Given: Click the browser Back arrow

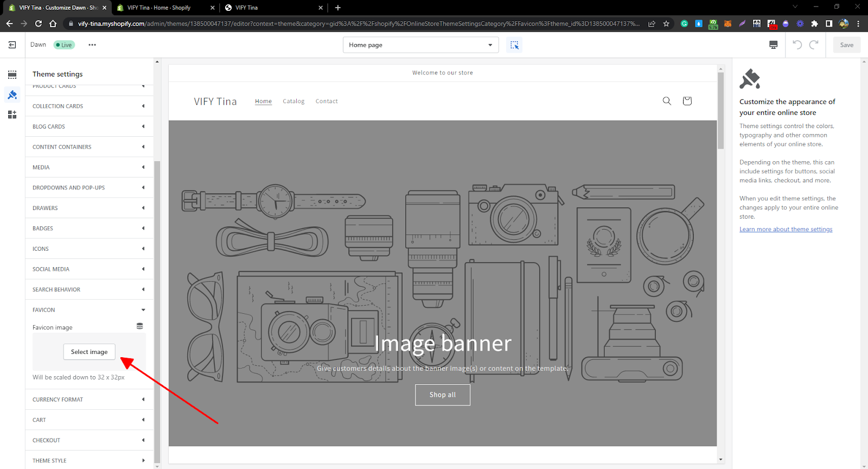Looking at the screenshot, I should (9, 23).
